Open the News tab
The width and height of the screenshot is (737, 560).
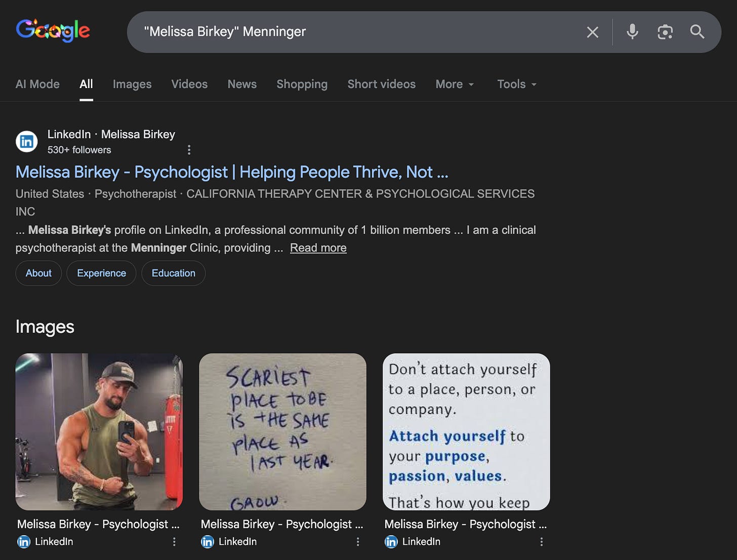242,84
